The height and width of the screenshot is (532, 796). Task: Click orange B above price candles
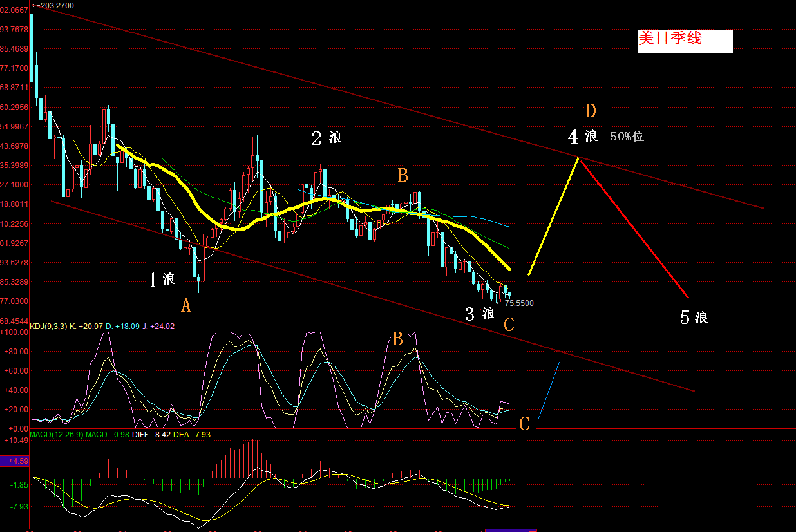[x=403, y=175]
